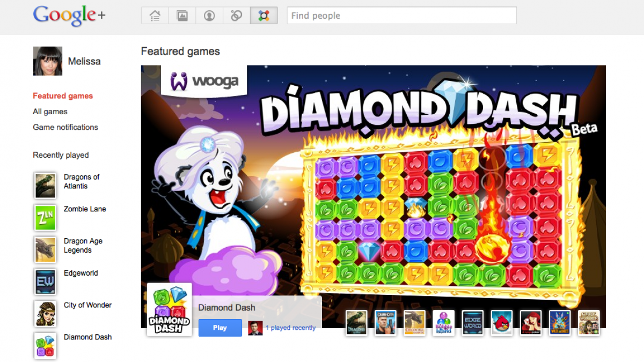Image resolution: width=644 pixels, height=362 pixels.
Task: Open Zombie Lane game icon in sidebar
Action: pyautogui.click(x=45, y=217)
